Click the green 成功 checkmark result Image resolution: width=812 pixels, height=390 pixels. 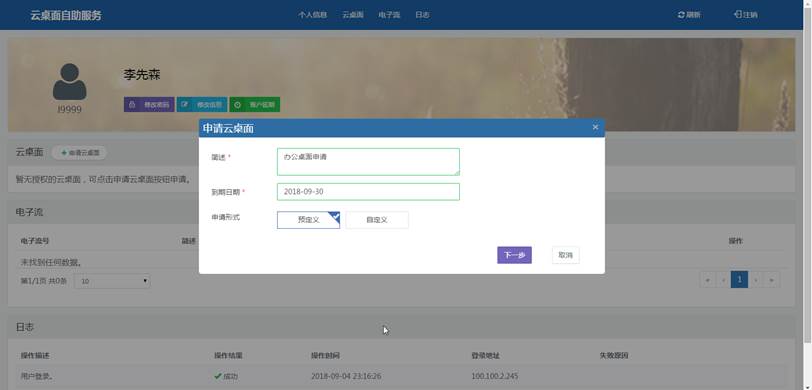click(226, 376)
